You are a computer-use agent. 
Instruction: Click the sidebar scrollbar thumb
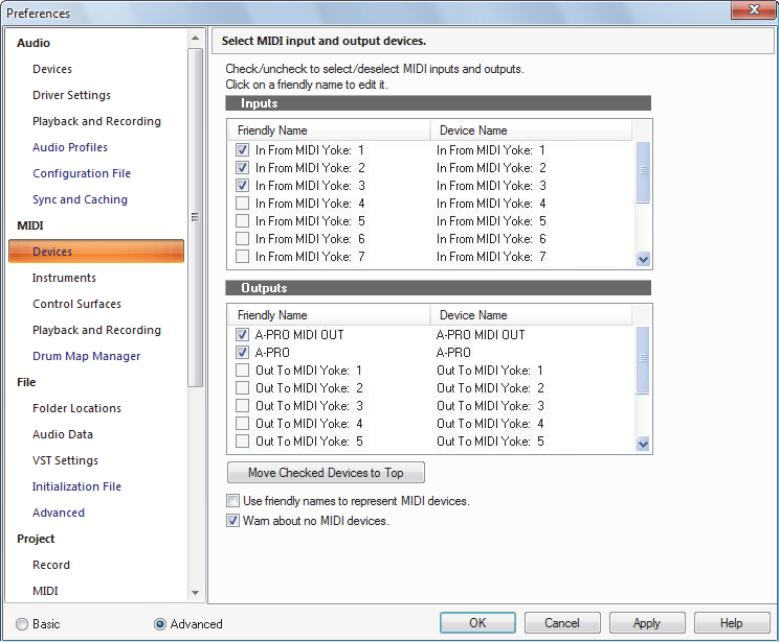[x=195, y=217]
